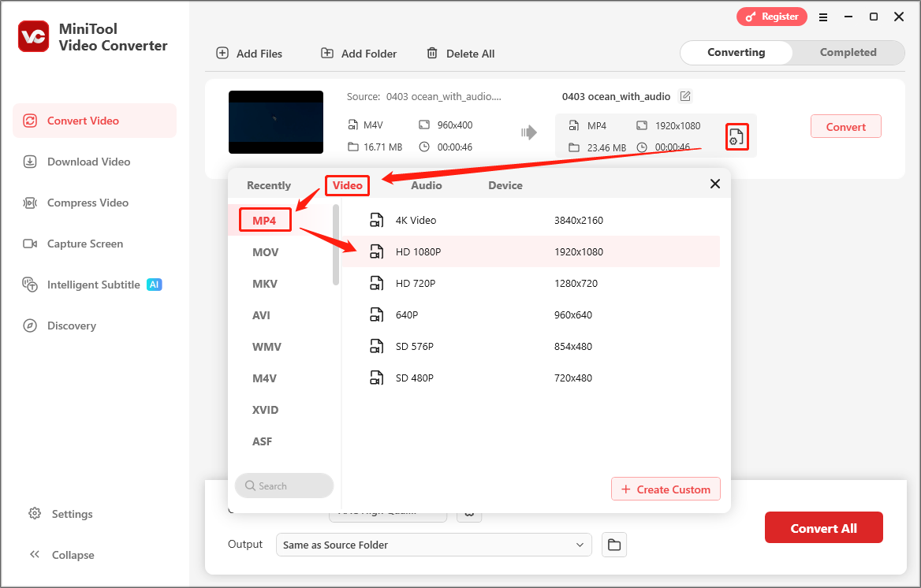Click the Intelligent Subtitle icon

[30, 285]
